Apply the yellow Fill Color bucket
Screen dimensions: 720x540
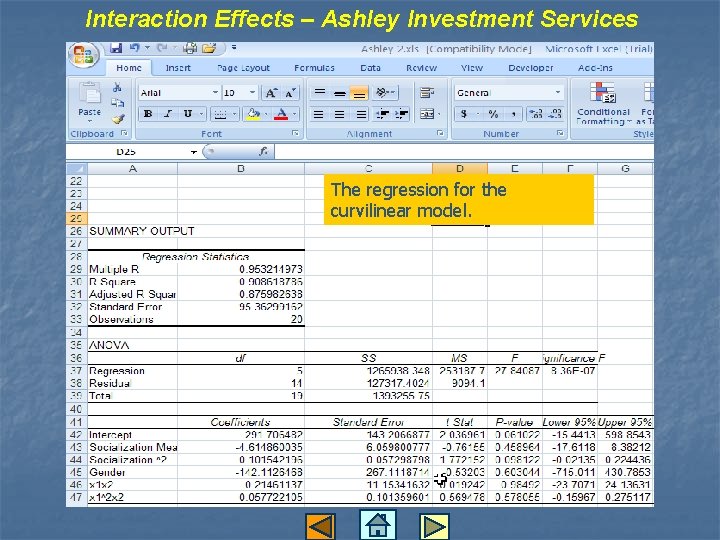pos(253,113)
